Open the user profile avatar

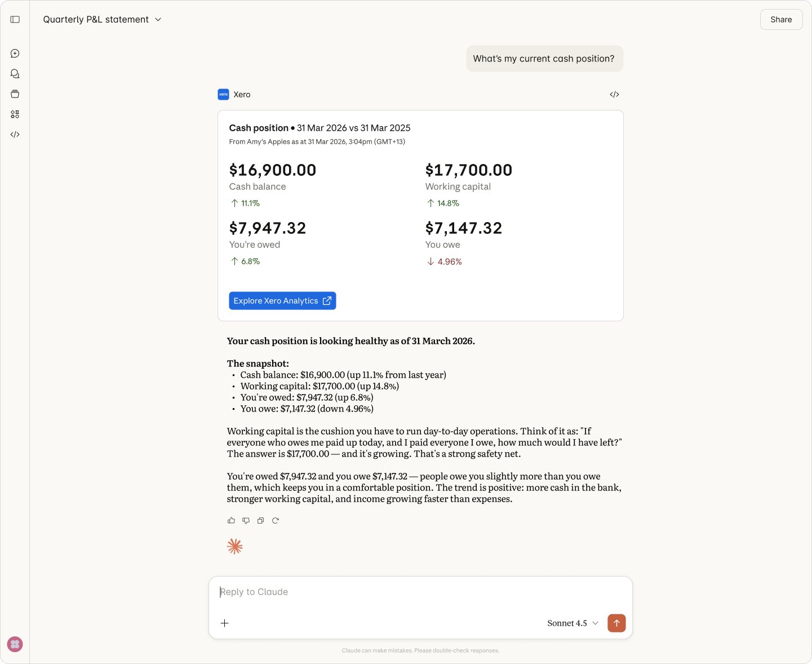coord(15,644)
